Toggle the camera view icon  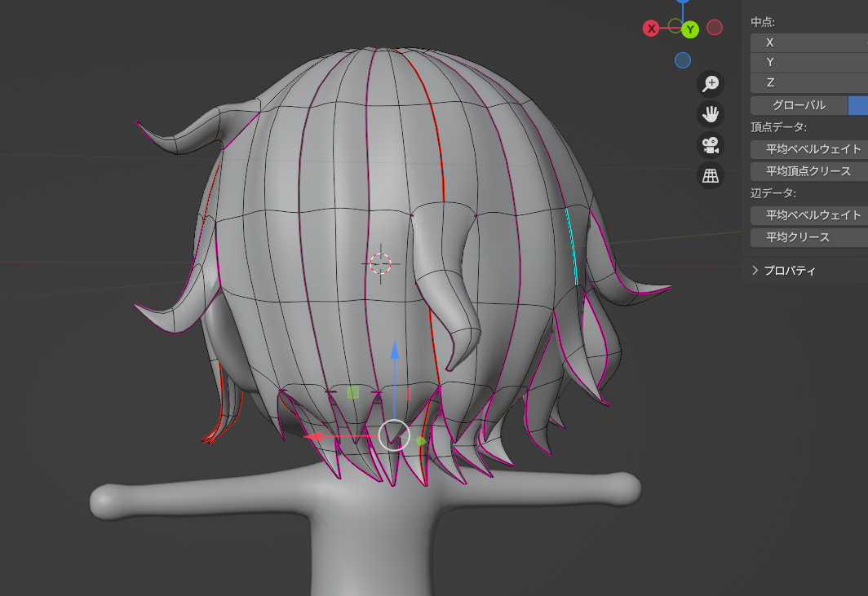pyautogui.click(x=711, y=144)
